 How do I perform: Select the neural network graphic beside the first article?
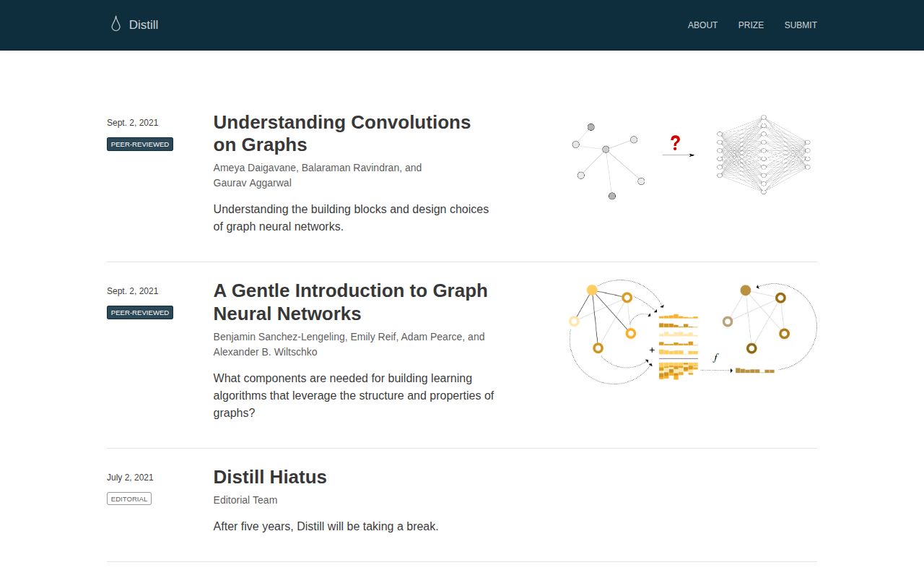[763, 154]
